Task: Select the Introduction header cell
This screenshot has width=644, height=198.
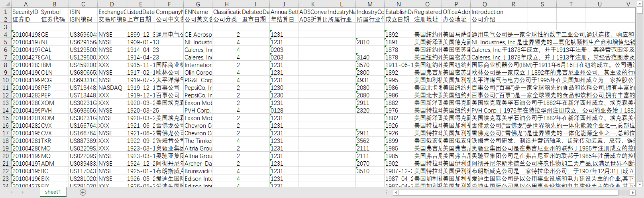Action: [485, 12]
